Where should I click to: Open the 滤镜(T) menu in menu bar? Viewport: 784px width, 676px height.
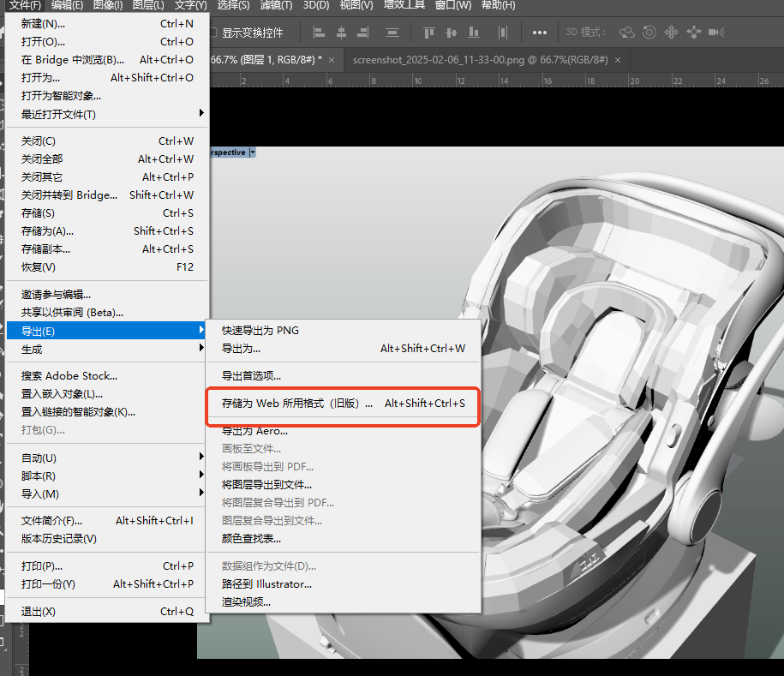276,5
